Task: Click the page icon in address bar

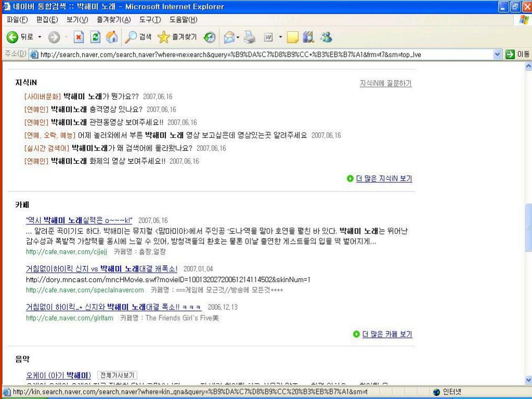Action: click(x=34, y=54)
